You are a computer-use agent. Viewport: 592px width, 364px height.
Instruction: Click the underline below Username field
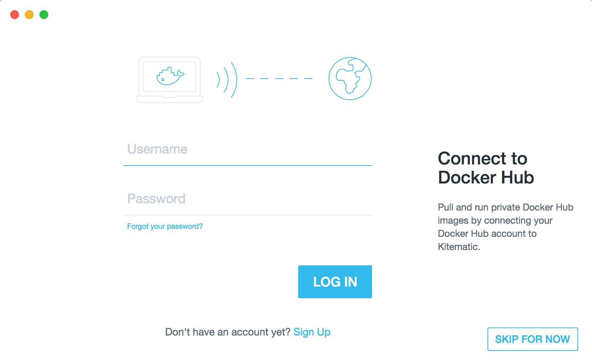point(248,166)
